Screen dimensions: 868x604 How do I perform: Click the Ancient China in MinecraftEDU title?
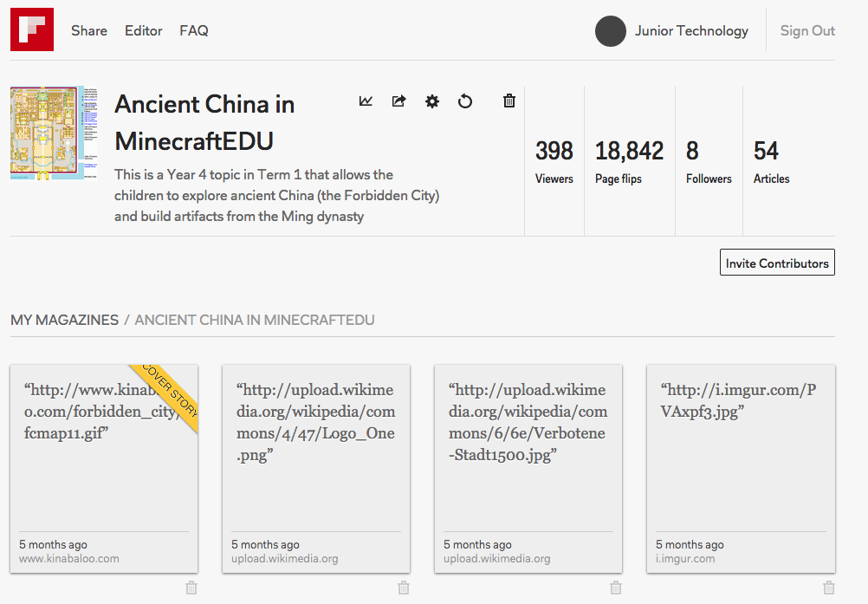(x=204, y=122)
